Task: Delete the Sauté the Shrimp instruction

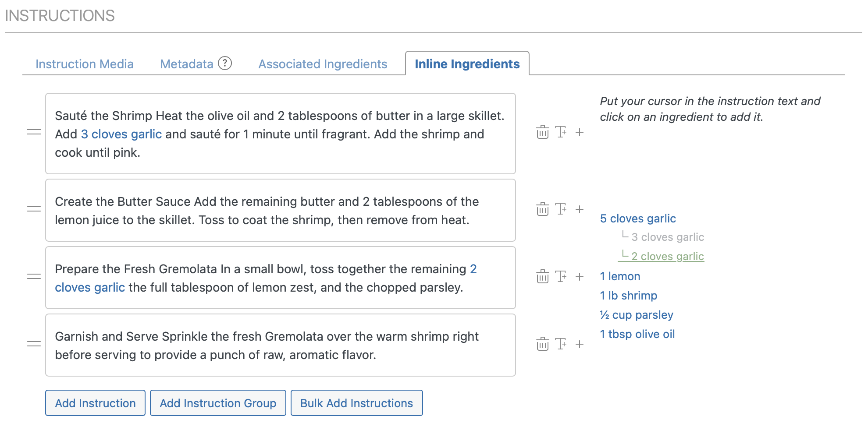Action: coord(542,132)
